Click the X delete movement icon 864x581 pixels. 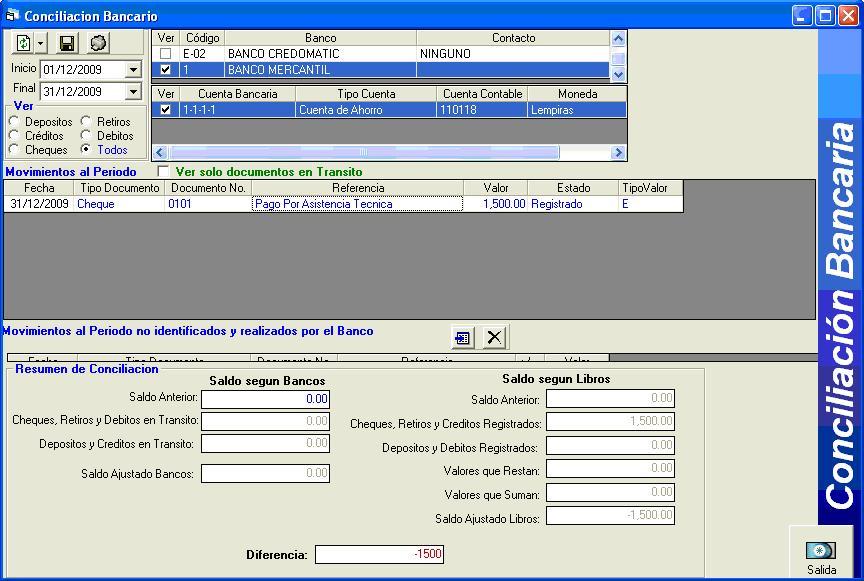tap(494, 337)
